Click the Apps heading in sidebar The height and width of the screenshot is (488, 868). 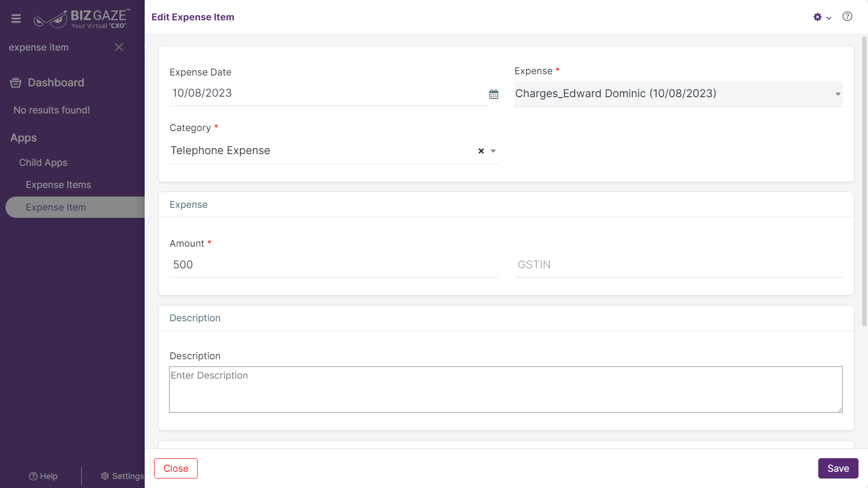[24, 138]
